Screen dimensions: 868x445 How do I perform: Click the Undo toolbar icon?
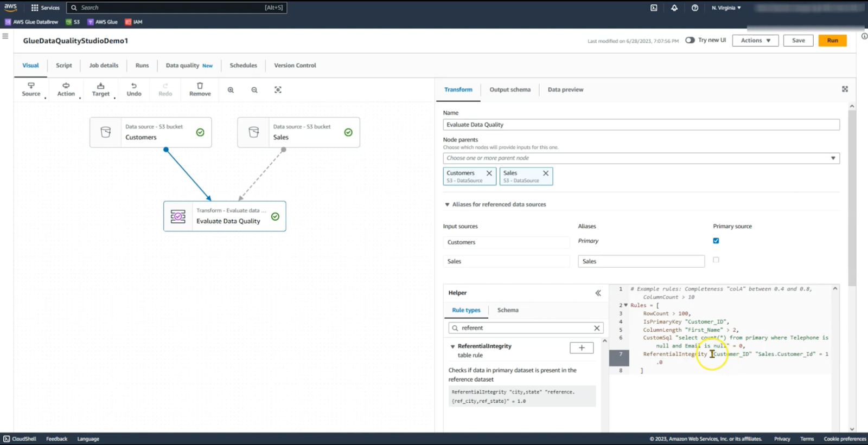(x=134, y=89)
